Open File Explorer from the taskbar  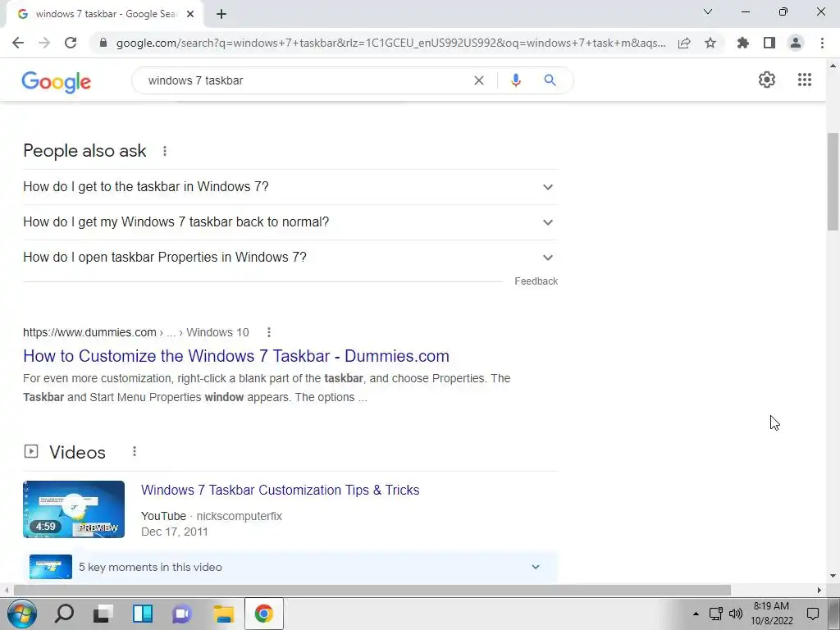(224, 614)
